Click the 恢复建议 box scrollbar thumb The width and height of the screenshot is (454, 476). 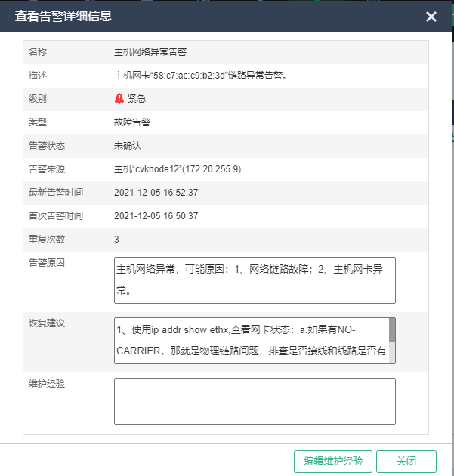coord(392,330)
